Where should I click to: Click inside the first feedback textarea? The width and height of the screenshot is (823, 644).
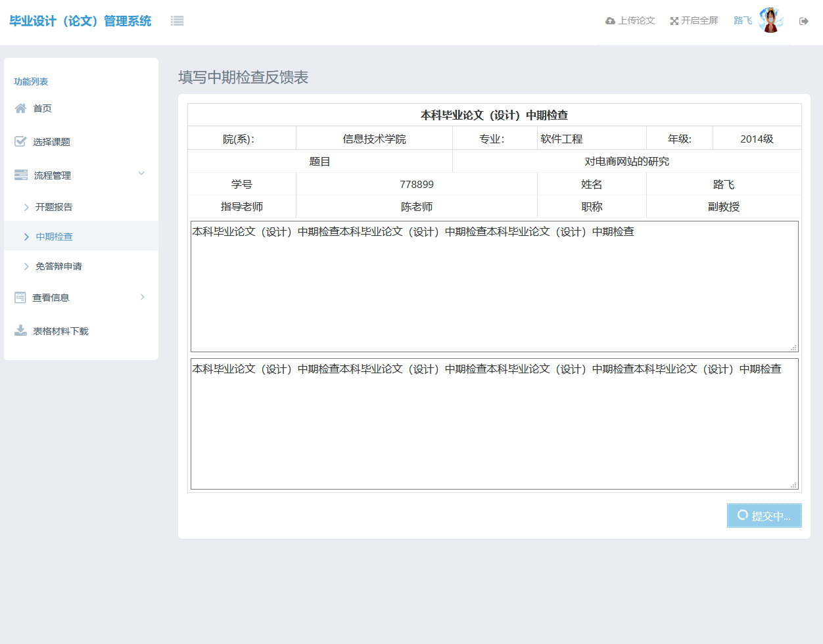pyautogui.click(x=493, y=286)
